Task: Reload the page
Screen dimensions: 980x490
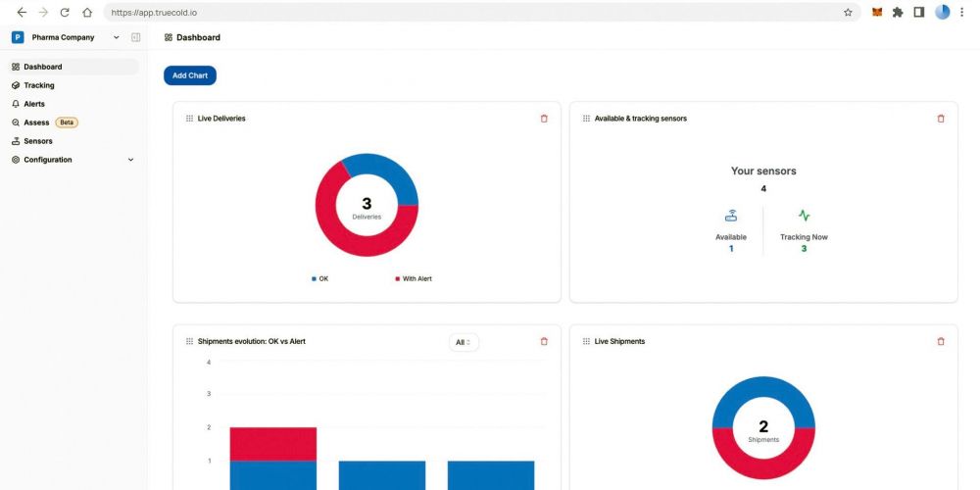Action: pos(65,13)
